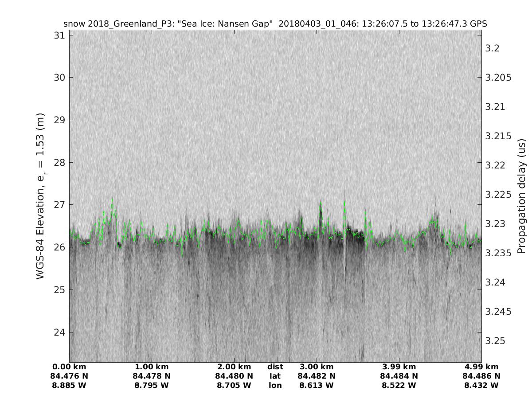Select the 84.480 N latitude label
Viewport: 532px width, 399px height.
point(234,376)
